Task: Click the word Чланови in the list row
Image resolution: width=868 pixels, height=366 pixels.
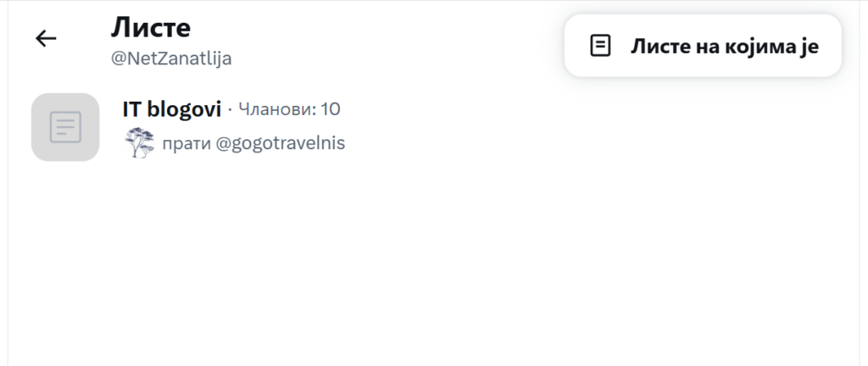Action: point(275,109)
